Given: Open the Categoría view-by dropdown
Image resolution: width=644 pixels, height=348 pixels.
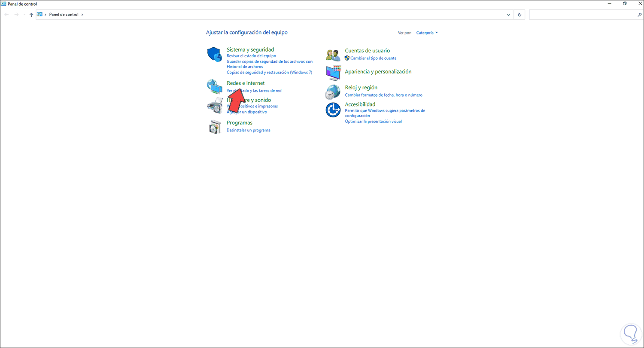Looking at the screenshot, I should click(427, 33).
